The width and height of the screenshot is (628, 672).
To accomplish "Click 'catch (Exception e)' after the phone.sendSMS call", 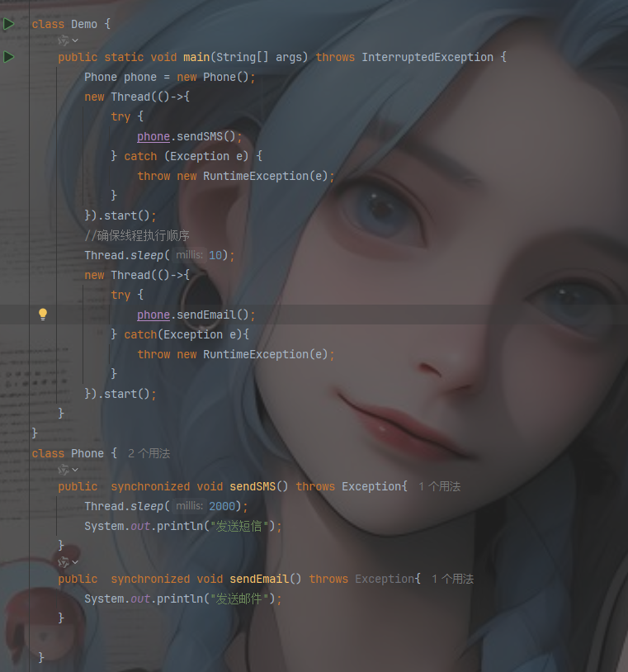I will coord(187,156).
